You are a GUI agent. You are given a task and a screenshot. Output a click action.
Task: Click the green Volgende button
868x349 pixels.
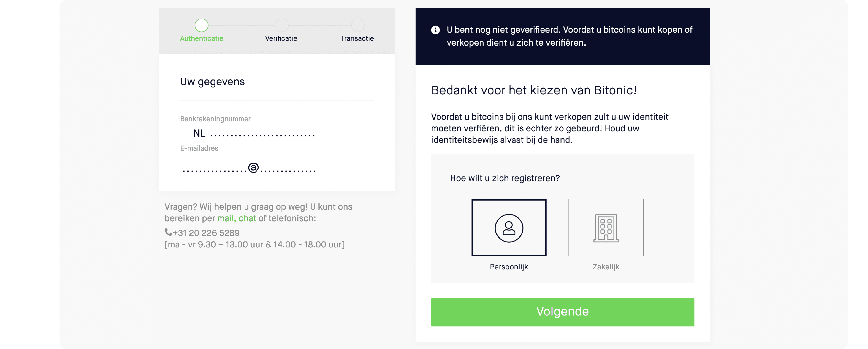[562, 312]
